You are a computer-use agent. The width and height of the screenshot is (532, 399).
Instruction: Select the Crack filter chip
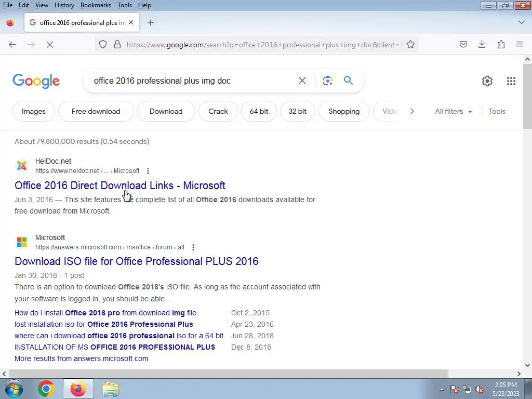(x=218, y=111)
